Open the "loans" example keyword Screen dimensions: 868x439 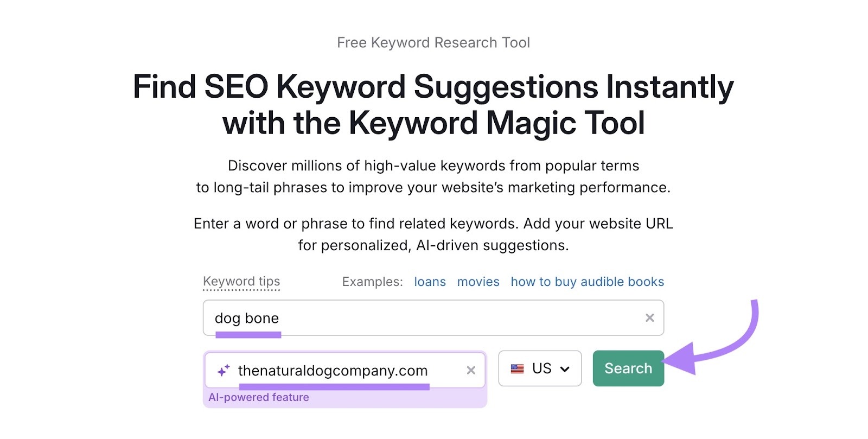[430, 282]
